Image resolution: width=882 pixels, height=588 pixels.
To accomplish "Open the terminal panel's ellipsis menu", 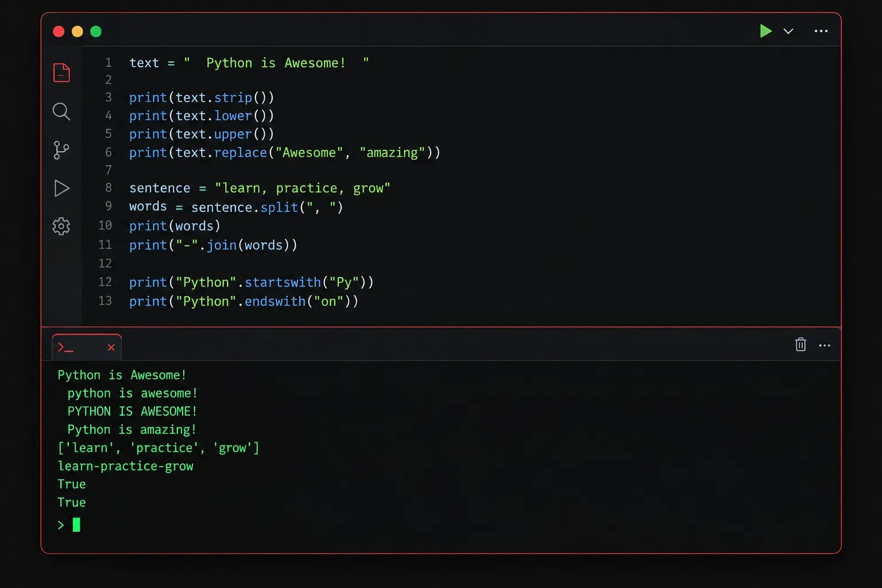I will pos(825,346).
